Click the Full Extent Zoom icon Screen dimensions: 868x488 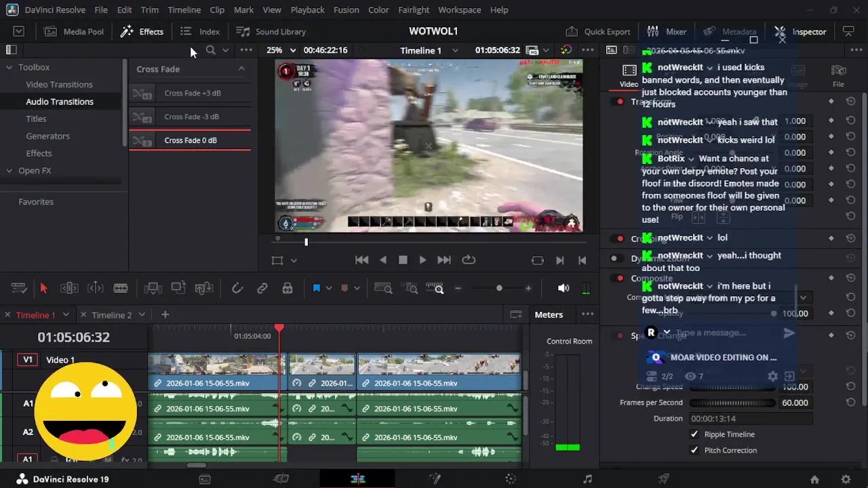(x=383, y=288)
